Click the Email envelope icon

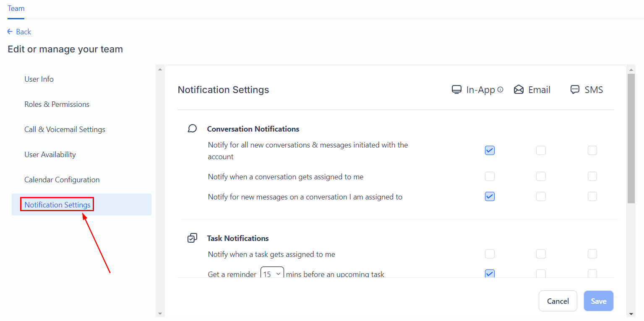(x=519, y=90)
